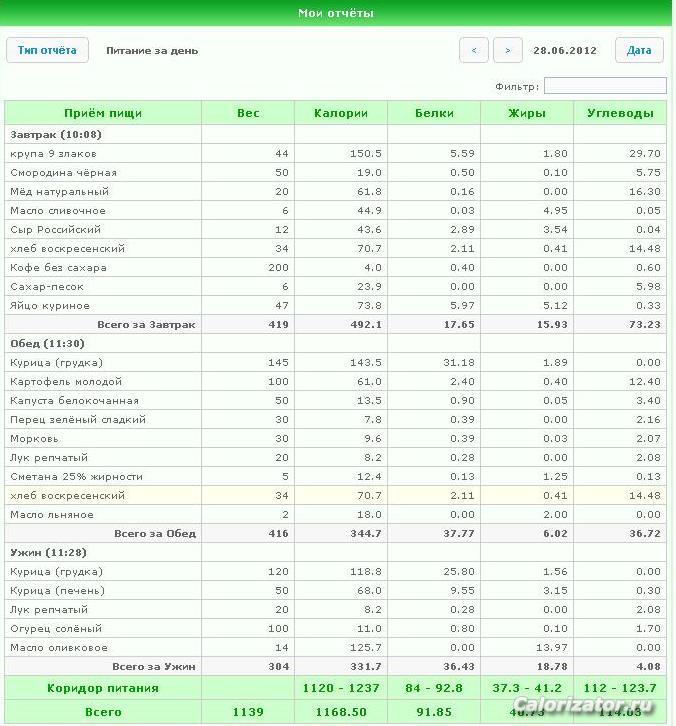Click fat corridor value 37.3 - 41.2
The width and height of the screenshot is (676, 726).
[x=527, y=688]
